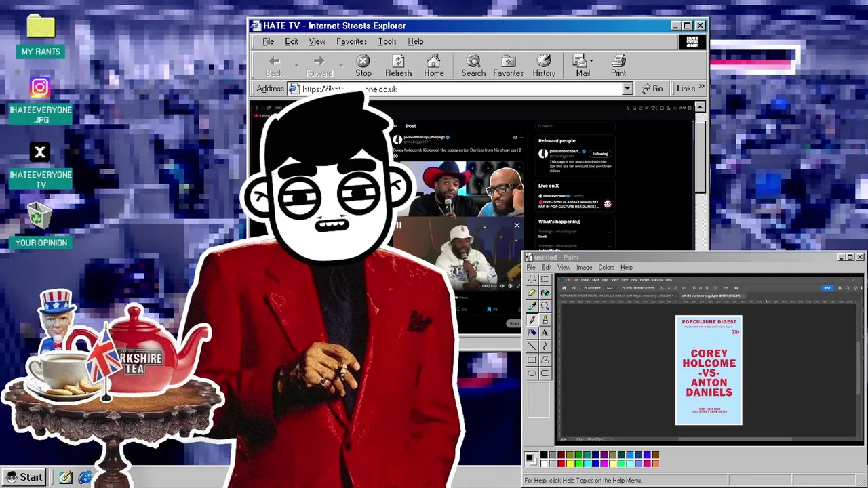Screen dimensions: 868x488
Task: Pick the yellow color in Paint palette
Action: click(570, 464)
